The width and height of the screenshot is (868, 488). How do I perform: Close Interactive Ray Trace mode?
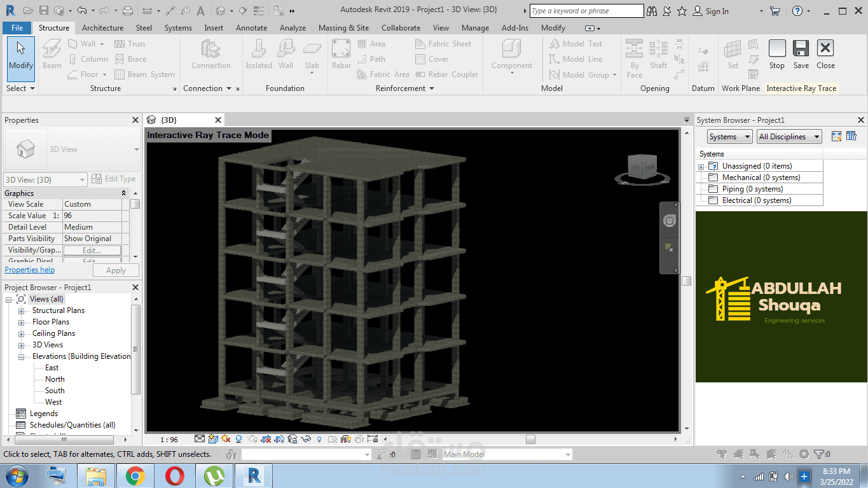[825, 54]
